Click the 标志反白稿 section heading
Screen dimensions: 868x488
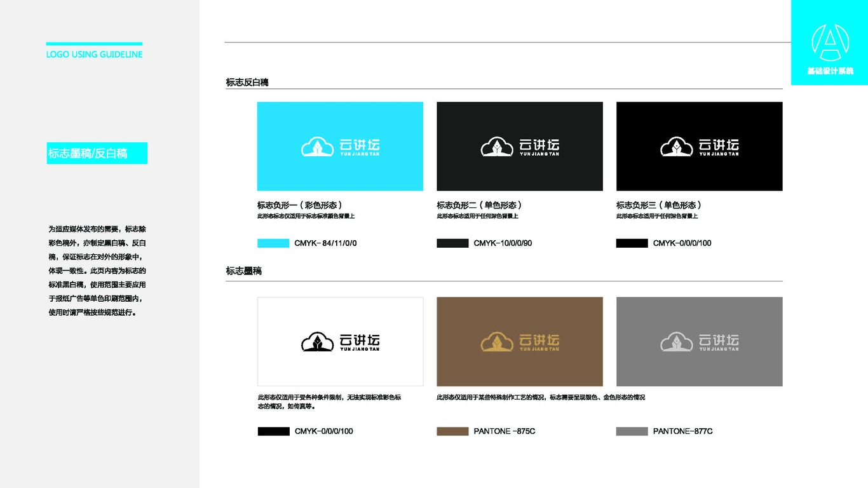(247, 83)
